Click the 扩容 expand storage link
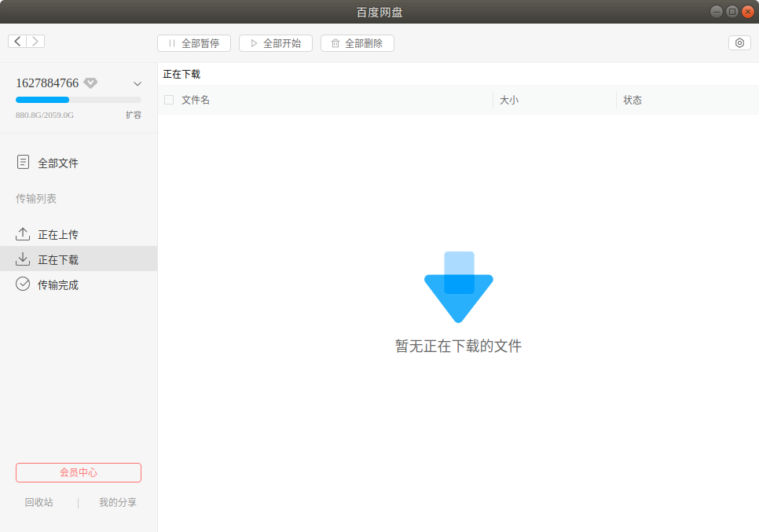Viewport: 759px width, 532px height. pyautogui.click(x=134, y=115)
